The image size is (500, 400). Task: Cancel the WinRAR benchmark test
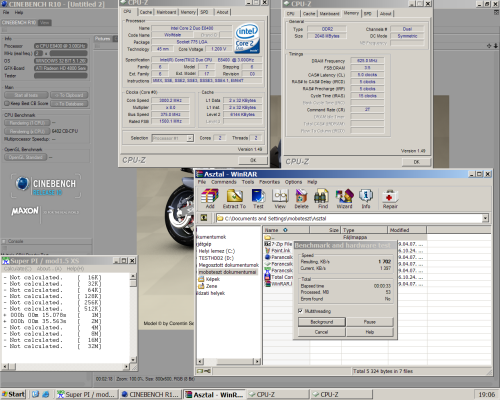[x=322, y=332]
